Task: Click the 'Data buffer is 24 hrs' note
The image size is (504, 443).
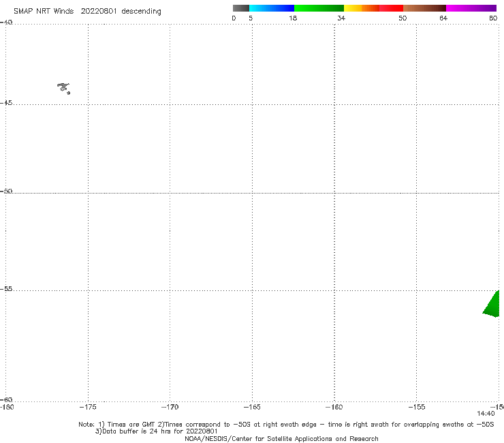Action: pos(157,431)
